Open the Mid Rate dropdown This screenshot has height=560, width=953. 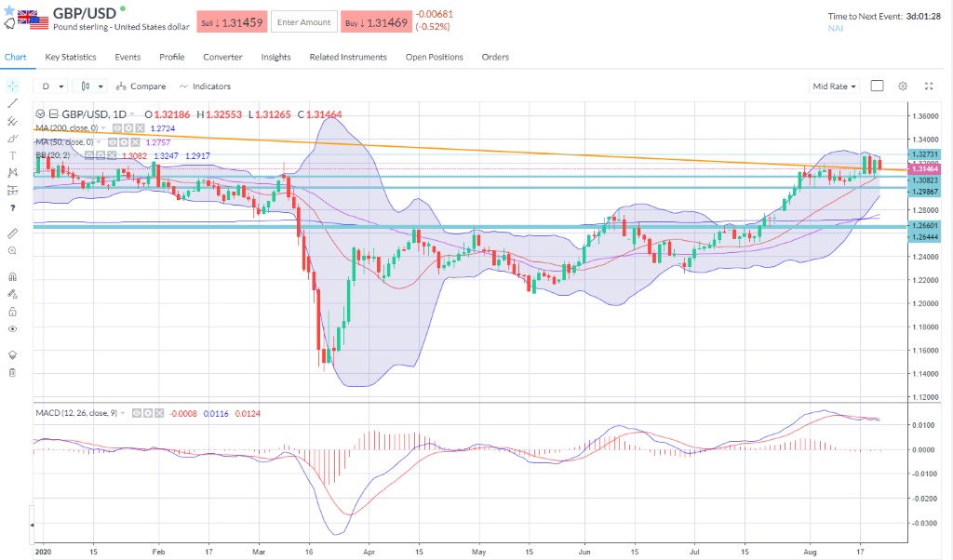[x=834, y=86]
